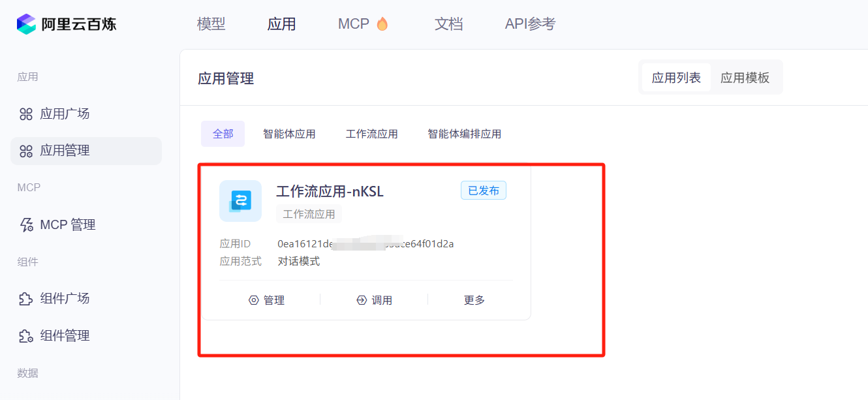The height and width of the screenshot is (400, 868).
Task: Click the 应用管理 page heading
Action: point(226,79)
